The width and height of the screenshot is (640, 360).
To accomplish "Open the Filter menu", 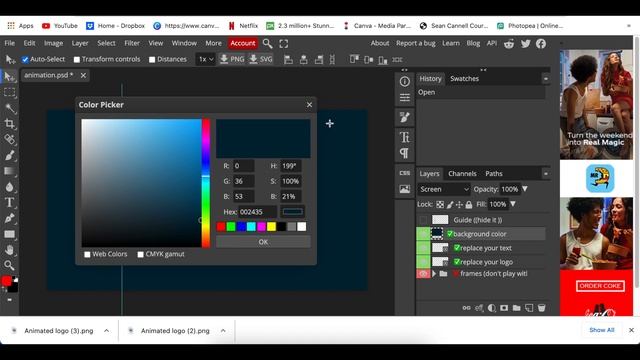I will (x=132, y=43).
